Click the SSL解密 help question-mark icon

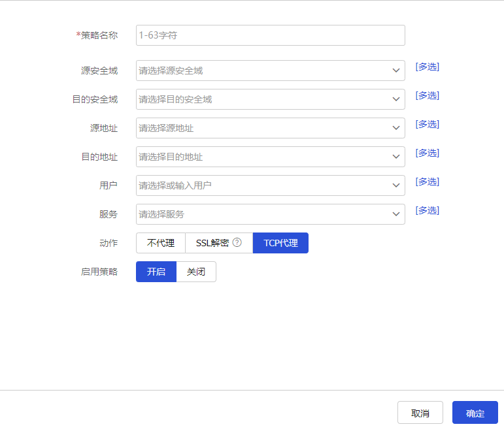237,243
